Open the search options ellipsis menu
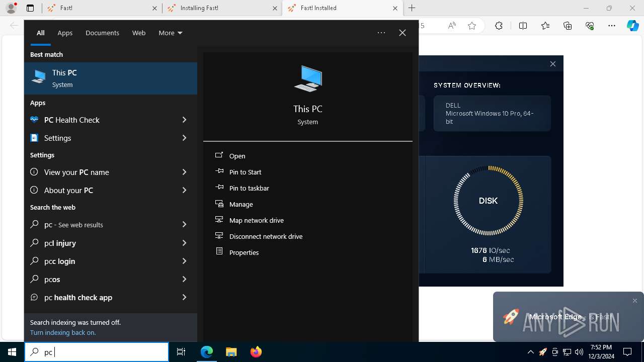The image size is (644, 362). [381, 33]
